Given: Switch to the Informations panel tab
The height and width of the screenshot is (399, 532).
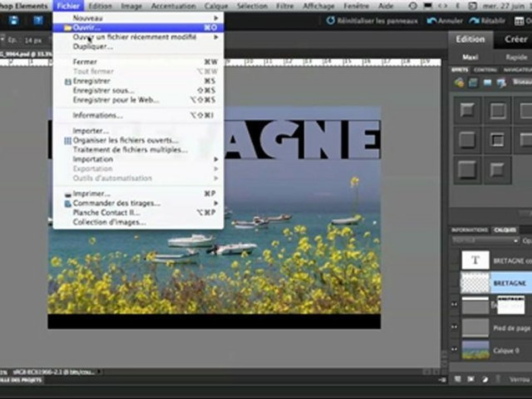Looking at the screenshot, I should pos(469,230).
